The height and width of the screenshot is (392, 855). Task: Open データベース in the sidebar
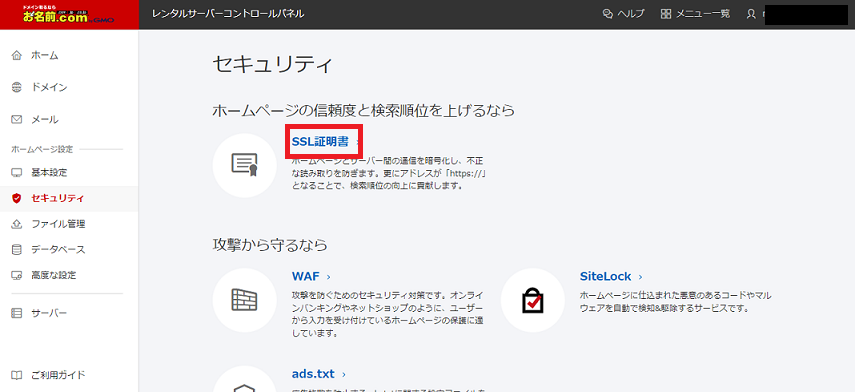click(x=58, y=250)
